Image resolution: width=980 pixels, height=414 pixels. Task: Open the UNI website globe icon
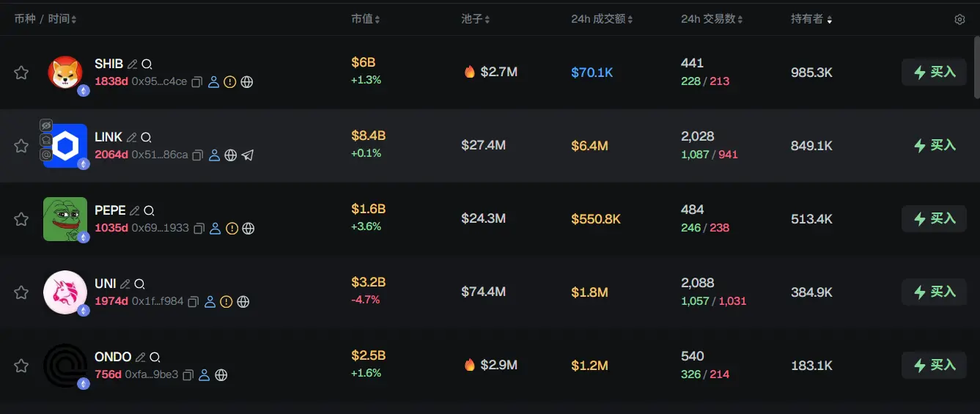click(243, 302)
